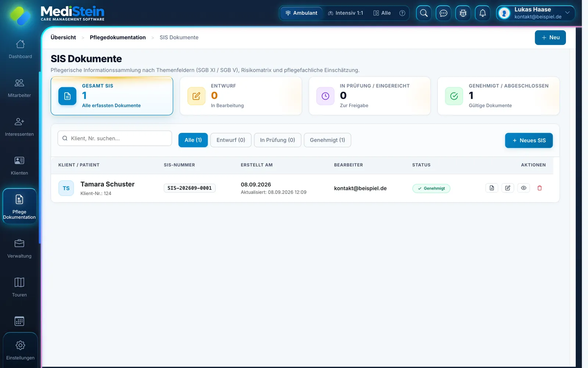Click the Neu button by the breadcrumb
Image resolution: width=588 pixels, height=368 pixels.
click(550, 38)
